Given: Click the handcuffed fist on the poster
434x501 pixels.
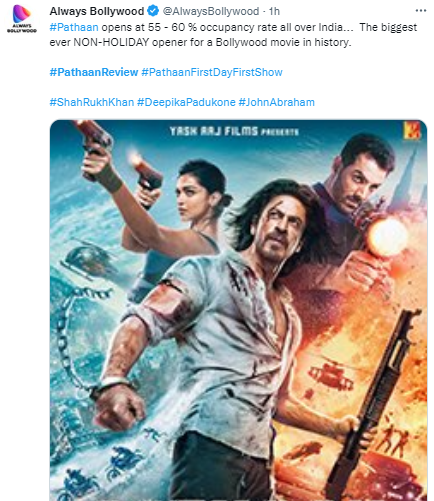Looking at the screenshot, I should point(117,404).
